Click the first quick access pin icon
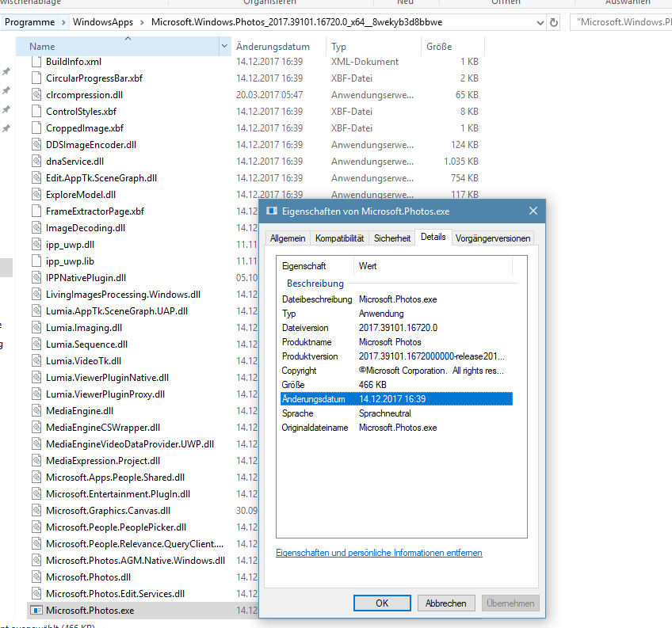 coord(6,71)
